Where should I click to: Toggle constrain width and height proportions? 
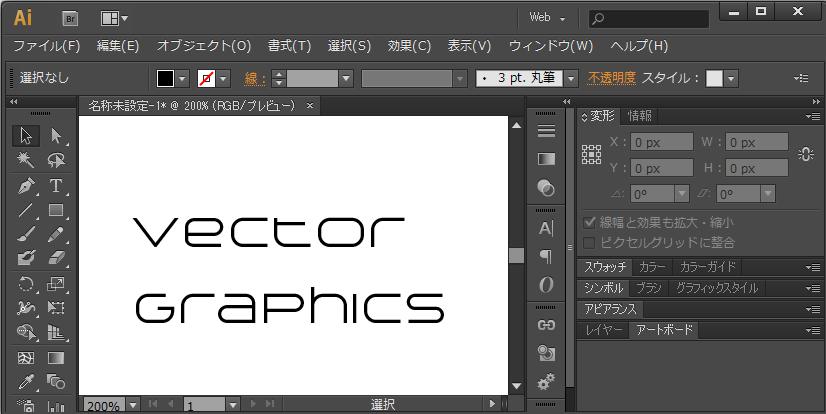pyautogui.click(x=805, y=154)
